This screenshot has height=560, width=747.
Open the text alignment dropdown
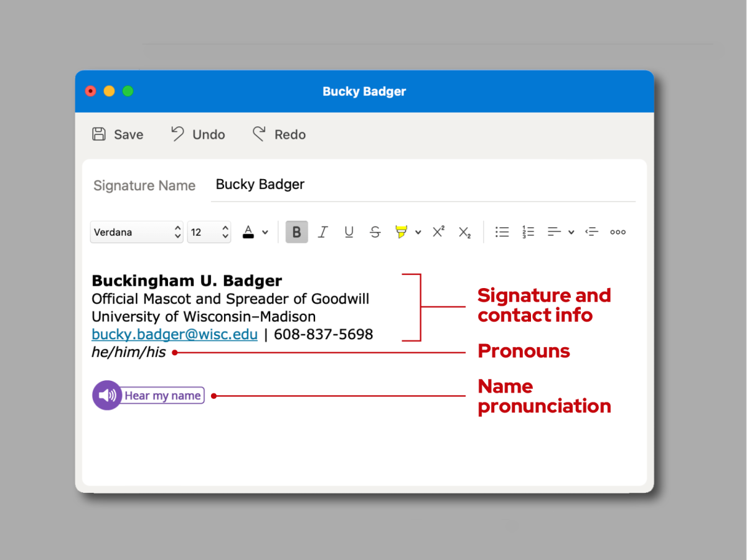tap(559, 231)
